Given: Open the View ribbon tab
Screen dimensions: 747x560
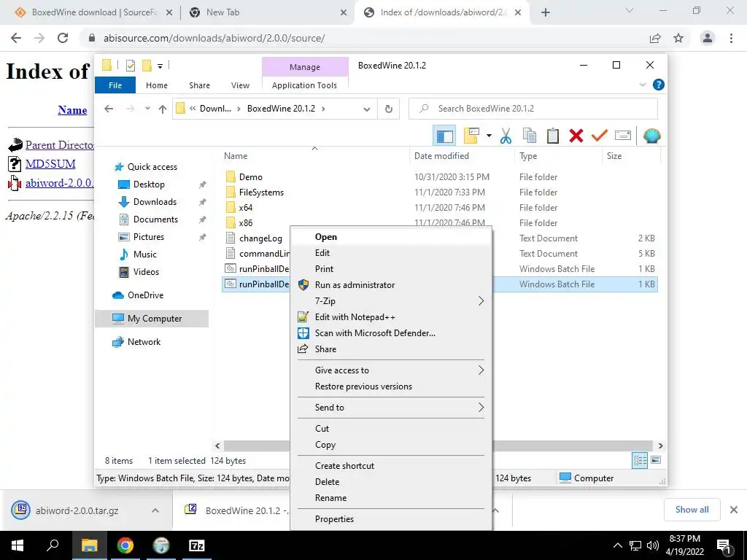Looking at the screenshot, I should tap(240, 85).
